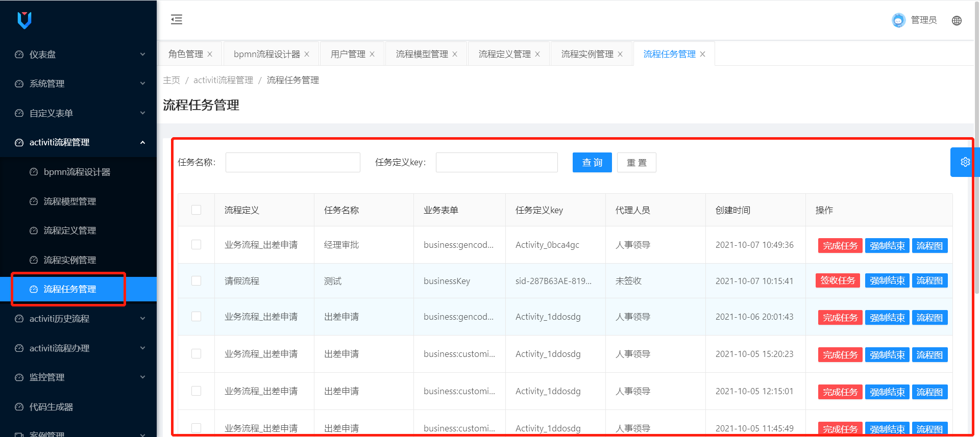Switch to the 角色管理 tab

pos(186,54)
